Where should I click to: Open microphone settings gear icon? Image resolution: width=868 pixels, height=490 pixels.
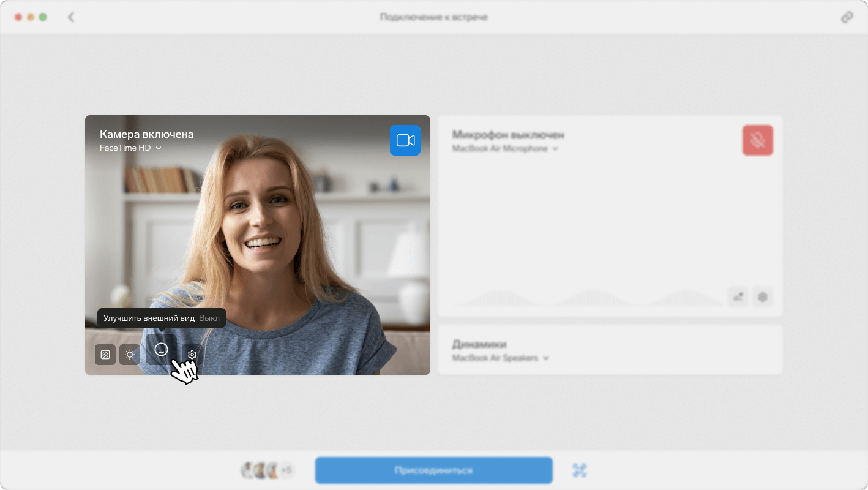pyautogui.click(x=763, y=297)
